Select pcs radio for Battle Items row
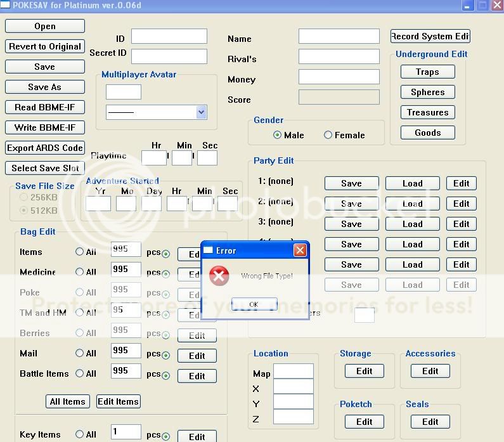The width and height of the screenshot is (504, 442). tap(166, 375)
